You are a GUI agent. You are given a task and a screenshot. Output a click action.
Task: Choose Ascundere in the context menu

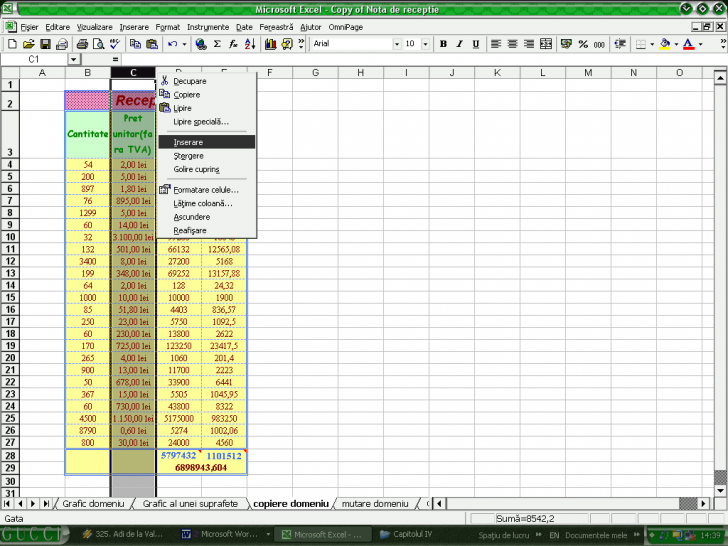(207, 217)
